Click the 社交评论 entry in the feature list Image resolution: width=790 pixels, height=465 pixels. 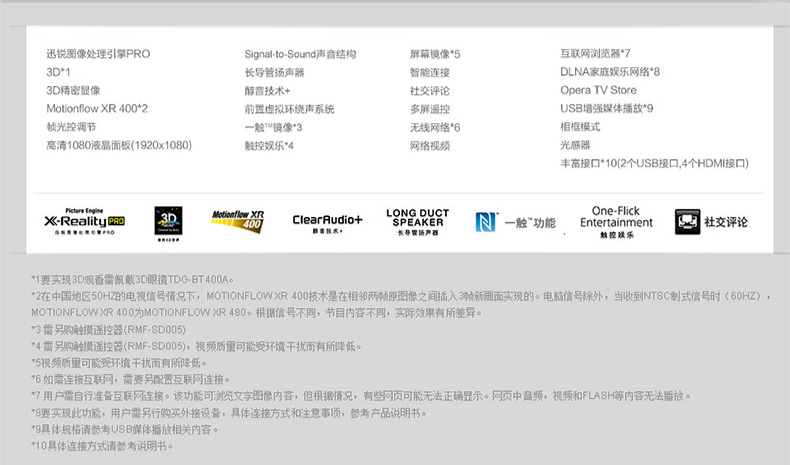(430, 91)
